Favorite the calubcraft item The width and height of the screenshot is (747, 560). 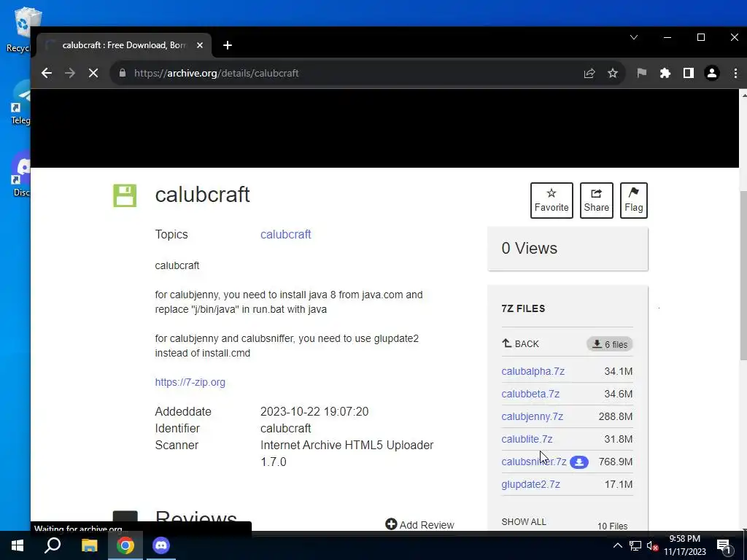pos(551,201)
